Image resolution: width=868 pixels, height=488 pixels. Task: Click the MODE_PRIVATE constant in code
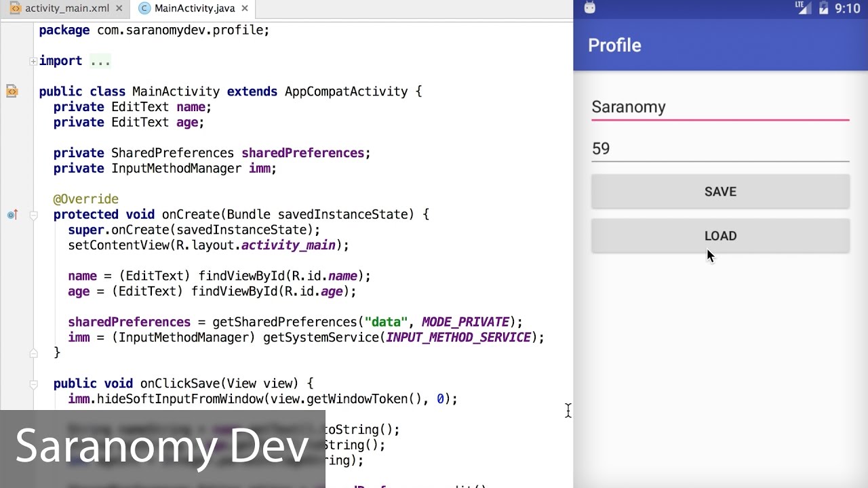tap(465, 322)
